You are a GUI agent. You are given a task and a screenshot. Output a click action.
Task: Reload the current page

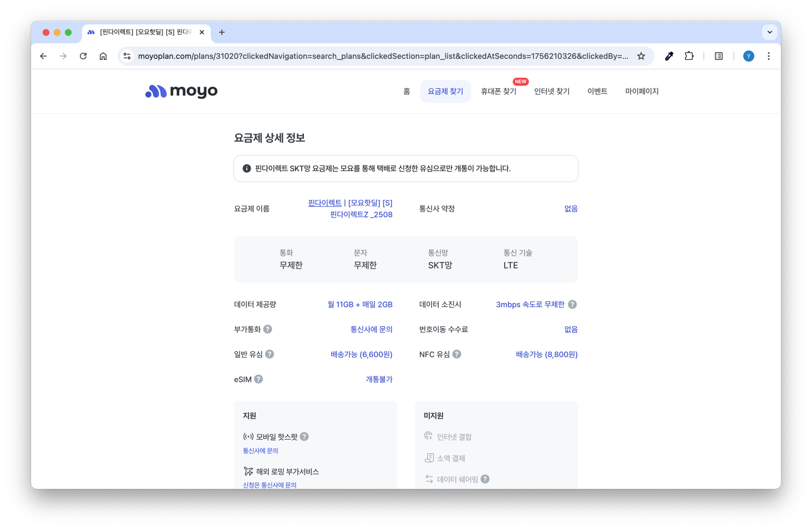click(83, 56)
